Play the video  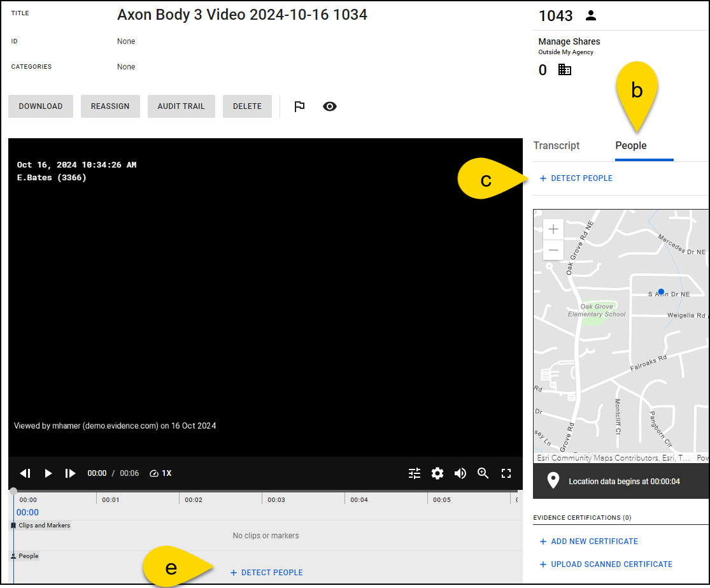click(x=48, y=473)
